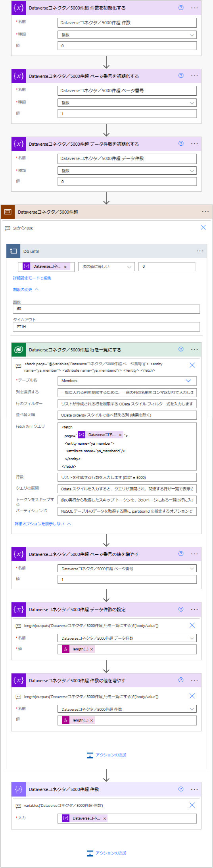The width and height of the screenshot is (213, 868).
Task: Open help for 件数の値を増やす action
Action: tap(181, 680)
